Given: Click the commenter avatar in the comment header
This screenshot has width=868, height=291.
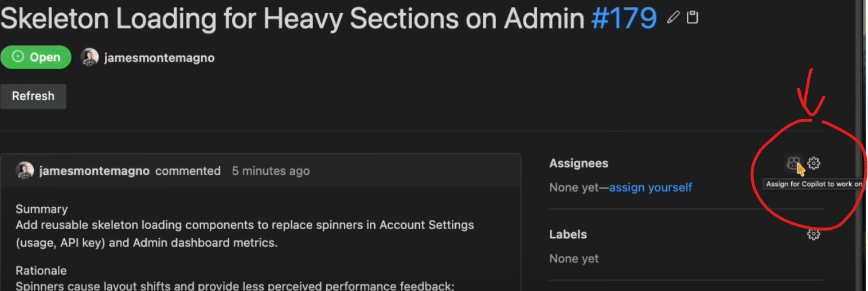Looking at the screenshot, I should click(25, 171).
